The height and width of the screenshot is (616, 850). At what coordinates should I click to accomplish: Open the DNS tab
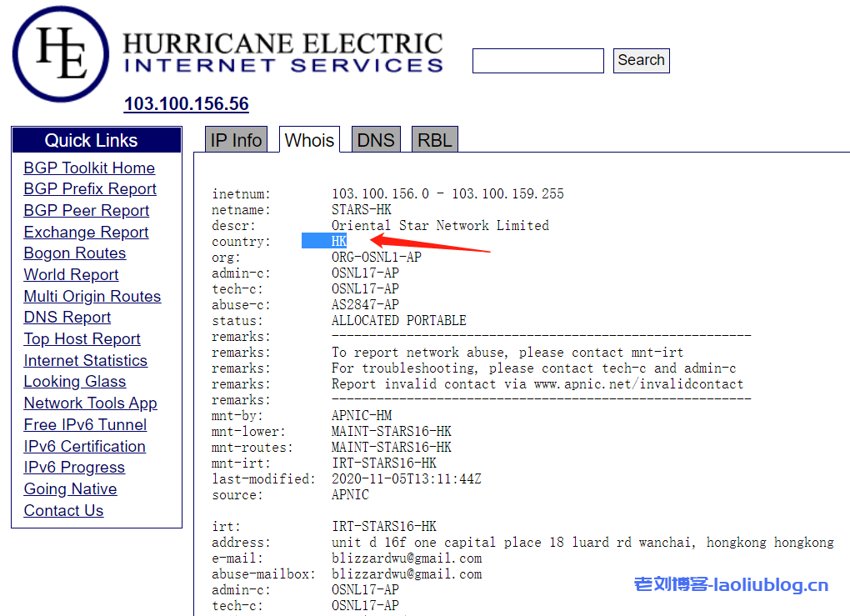[376, 140]
